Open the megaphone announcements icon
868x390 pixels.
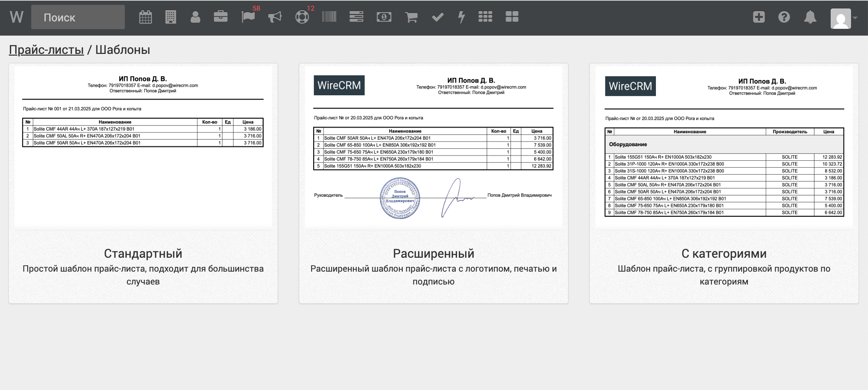(275, 17)
